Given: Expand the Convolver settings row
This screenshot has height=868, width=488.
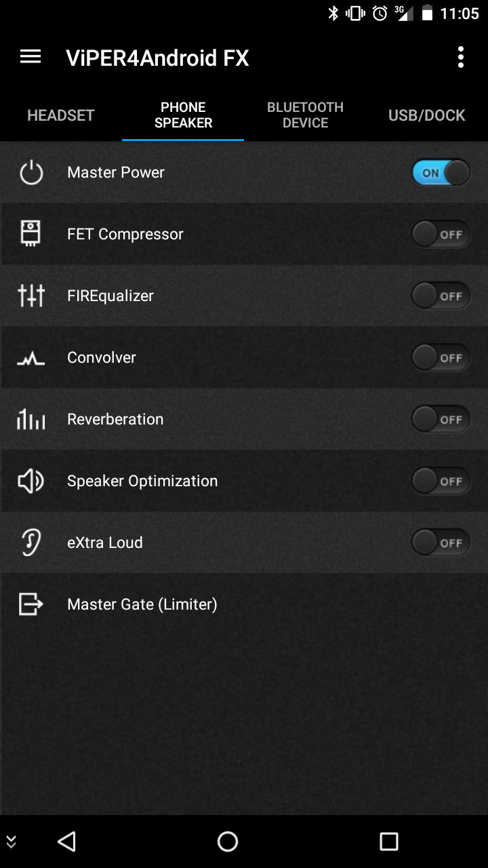Looking at the screenshot, I should (x=244, y=357).
